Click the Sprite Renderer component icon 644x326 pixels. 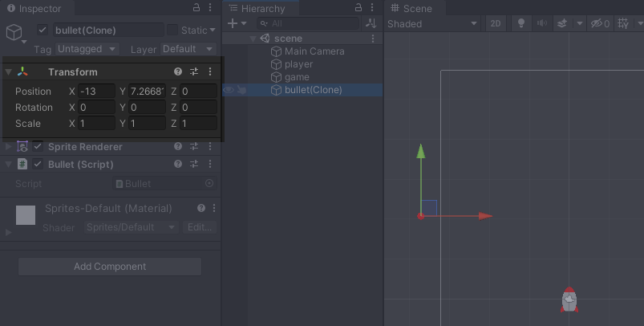pyautogui.click(x=22, y=146)
